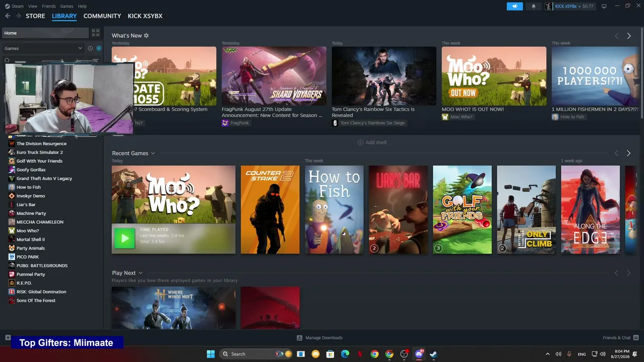644x362 pixels.
Task: Open What's New settings gear
Action: point(146,36)
